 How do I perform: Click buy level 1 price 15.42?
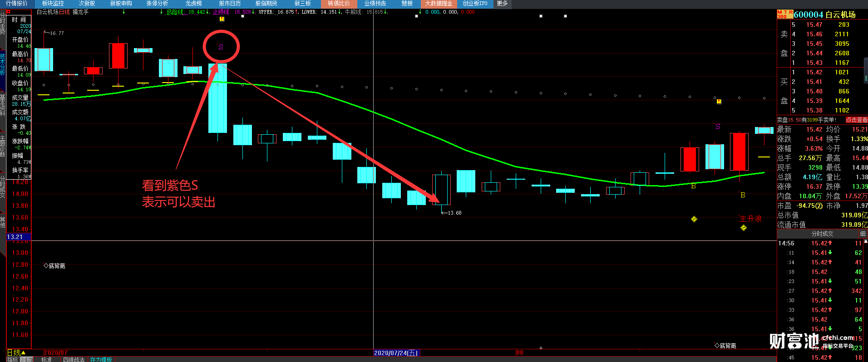point(814,72)
